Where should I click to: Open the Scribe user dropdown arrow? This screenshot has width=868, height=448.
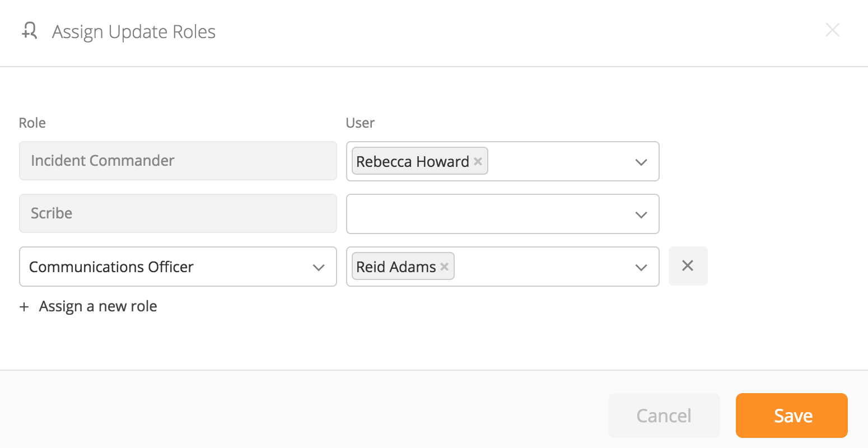(x=641, y=214)
